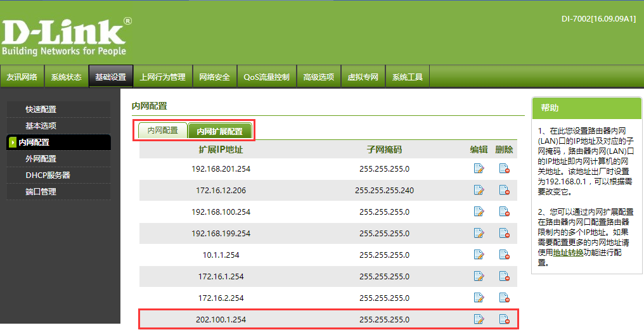
Task: Open the 系统状态 menu
Action: [x=66, y=77]
